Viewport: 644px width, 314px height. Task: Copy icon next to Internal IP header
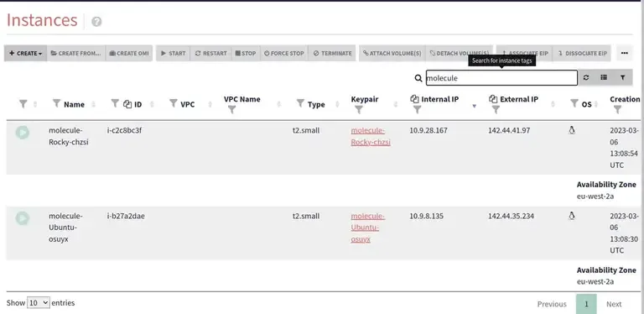(414, 99)
